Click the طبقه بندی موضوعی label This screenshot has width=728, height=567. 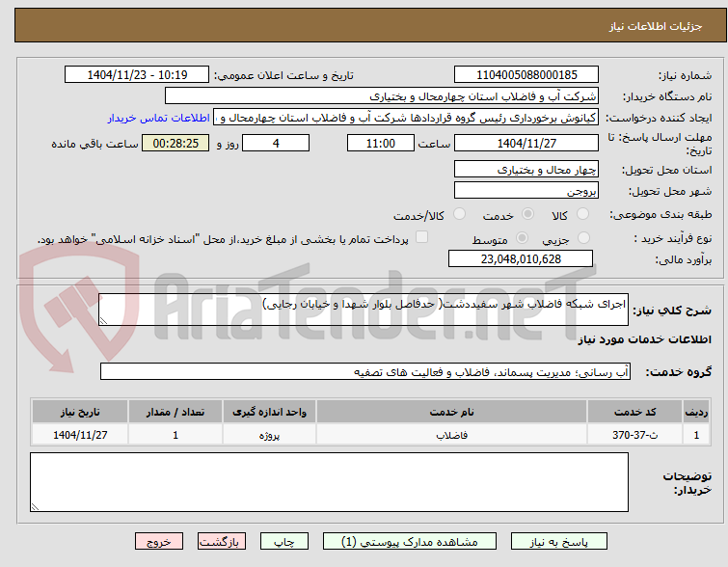click(661, 214)
